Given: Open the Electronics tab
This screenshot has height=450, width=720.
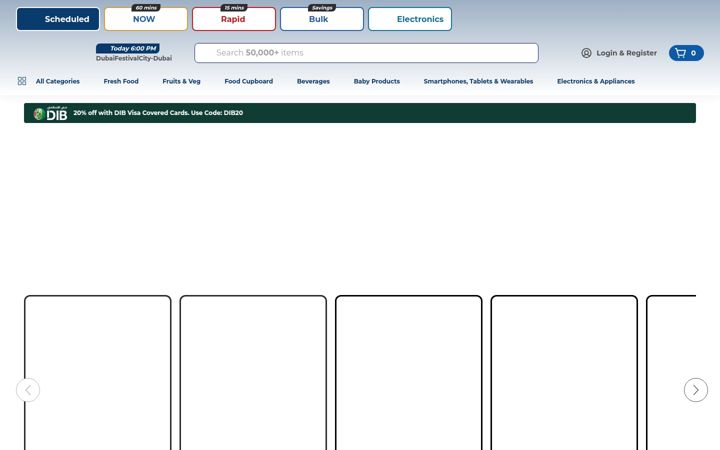Looking at the screenshot, I should coord(410,19).
